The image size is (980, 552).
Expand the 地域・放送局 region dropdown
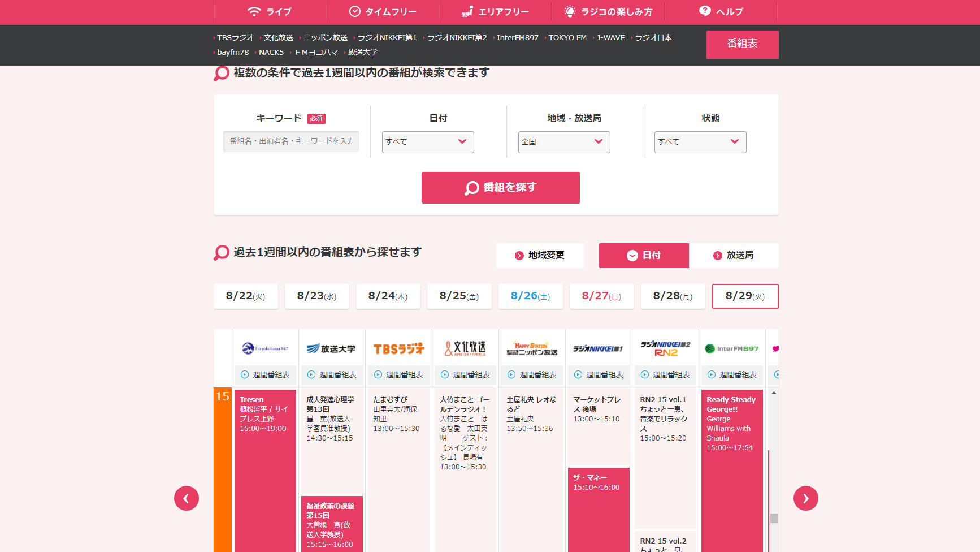coord(564,142)
